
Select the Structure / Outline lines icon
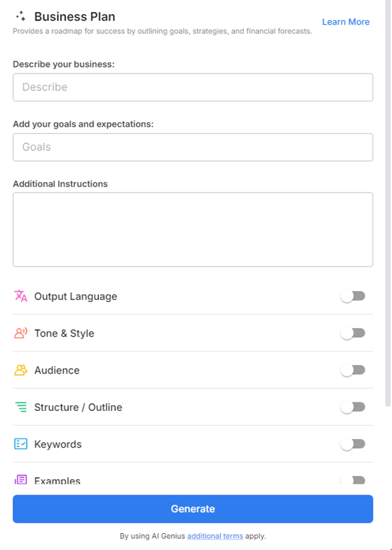[x=19, y=406]
